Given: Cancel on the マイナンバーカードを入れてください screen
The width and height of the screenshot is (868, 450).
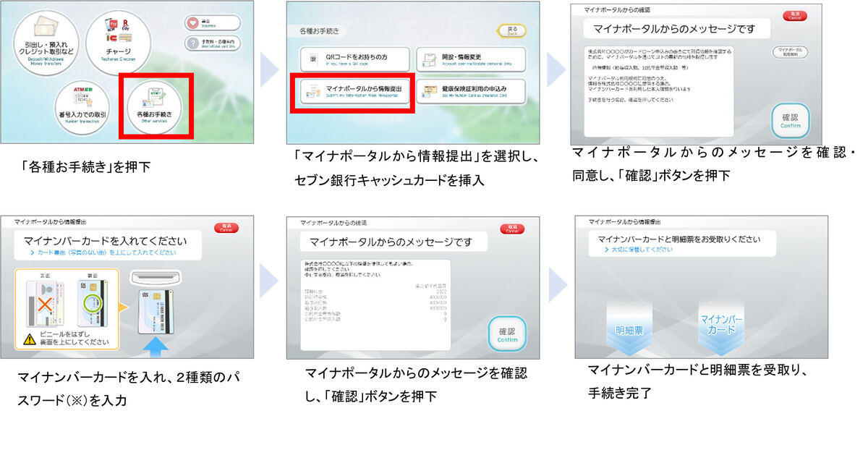Looking at the screenshot, I should [x=226, y=228].
